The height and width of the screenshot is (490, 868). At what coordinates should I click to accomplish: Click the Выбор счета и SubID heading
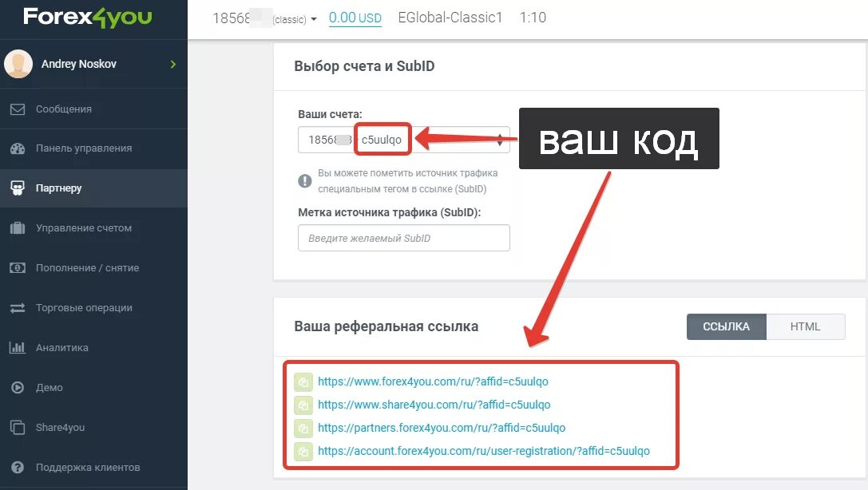(x=364, y=65)
